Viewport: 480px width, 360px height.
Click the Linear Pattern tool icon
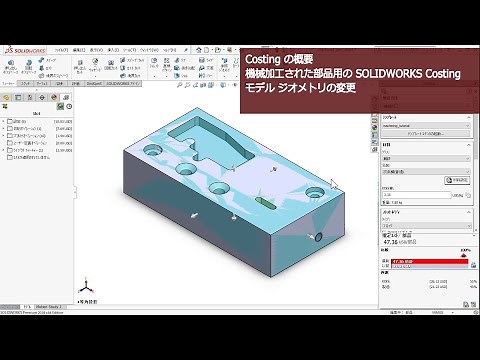coord(167,61)
